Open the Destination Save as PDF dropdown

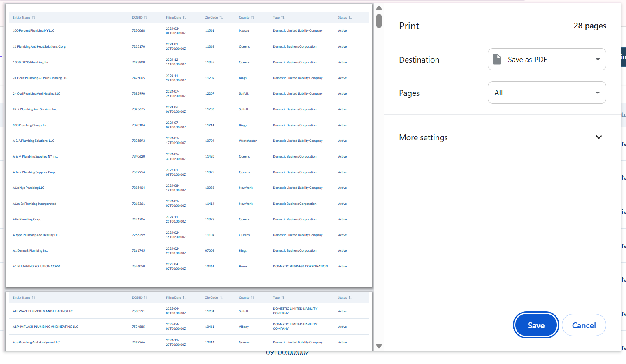[547, 59]
